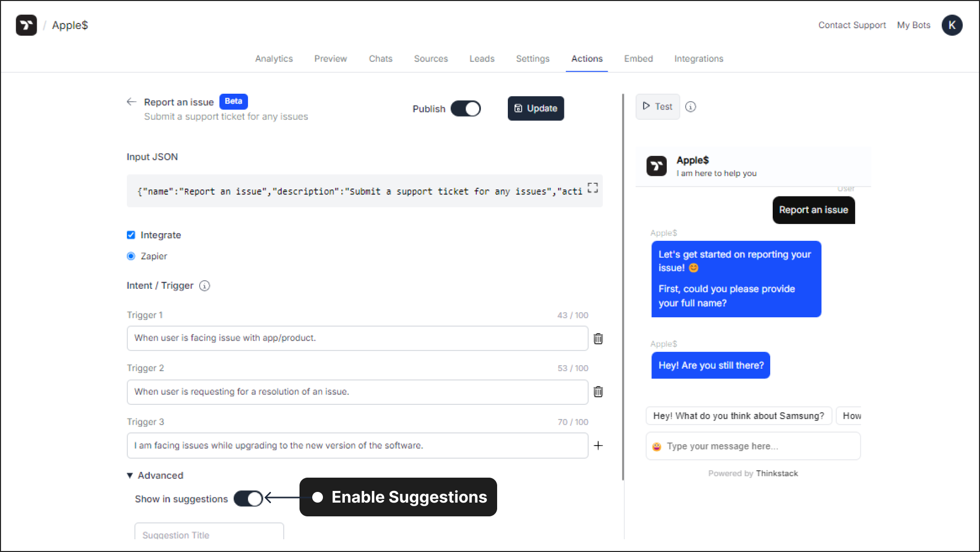
Task: Focus the Trigger 3 input field
Action: pyautogui.click(x=357, y=446)
